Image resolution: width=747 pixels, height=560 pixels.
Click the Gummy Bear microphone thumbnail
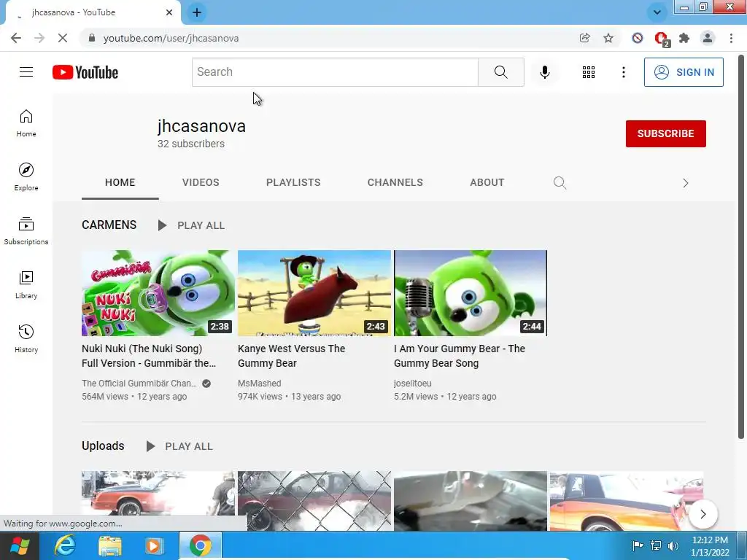[x=471, y=293]
